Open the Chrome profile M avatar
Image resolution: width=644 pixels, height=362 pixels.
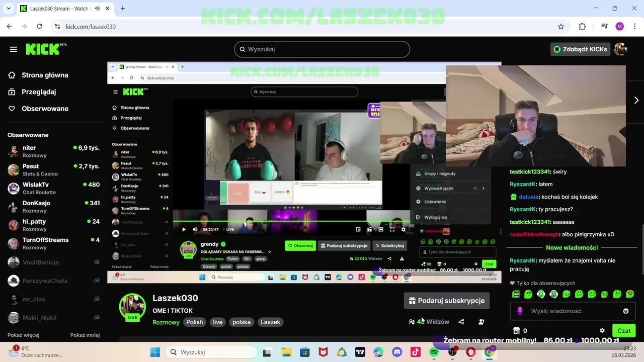tap(619, 26)
